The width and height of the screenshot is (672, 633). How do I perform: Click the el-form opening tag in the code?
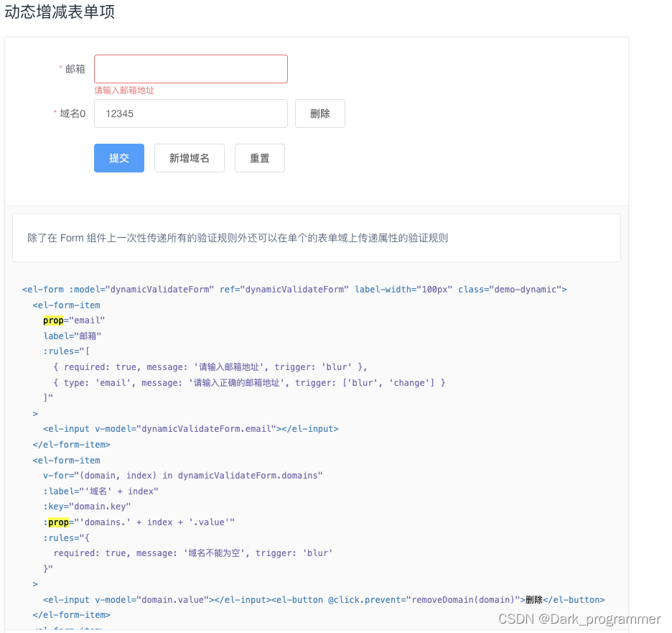(43, 289)
